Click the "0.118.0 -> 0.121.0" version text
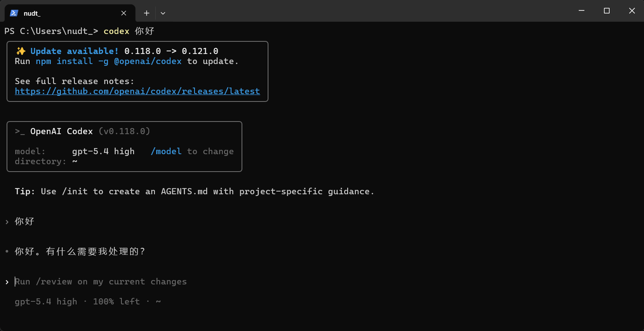This screenshot has width=644, height=331. 171,51
